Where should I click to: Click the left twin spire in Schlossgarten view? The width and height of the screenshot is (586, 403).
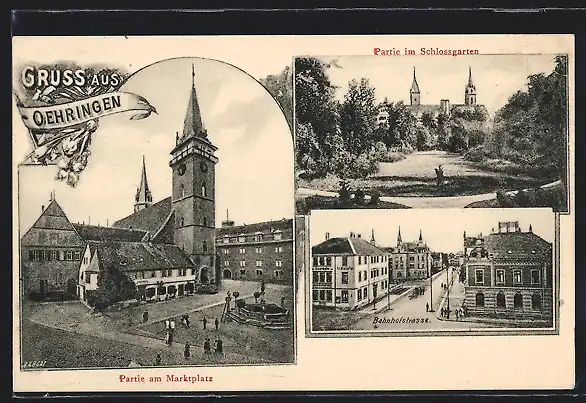pos(414,86)
